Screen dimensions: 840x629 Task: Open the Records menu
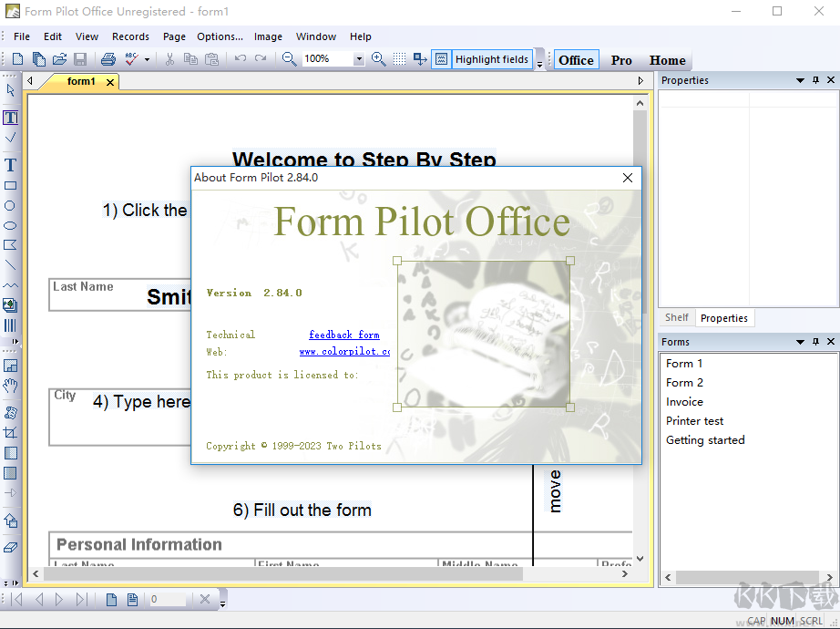tap(130, 36)
